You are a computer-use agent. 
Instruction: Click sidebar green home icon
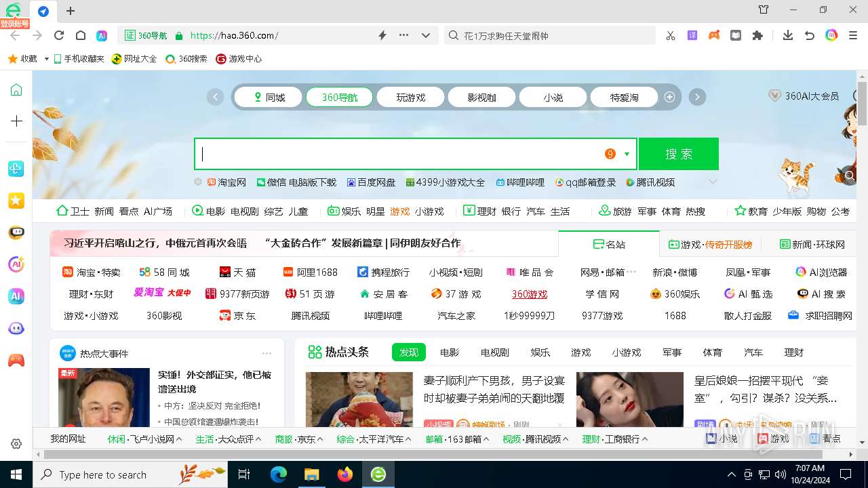[16, 90]
